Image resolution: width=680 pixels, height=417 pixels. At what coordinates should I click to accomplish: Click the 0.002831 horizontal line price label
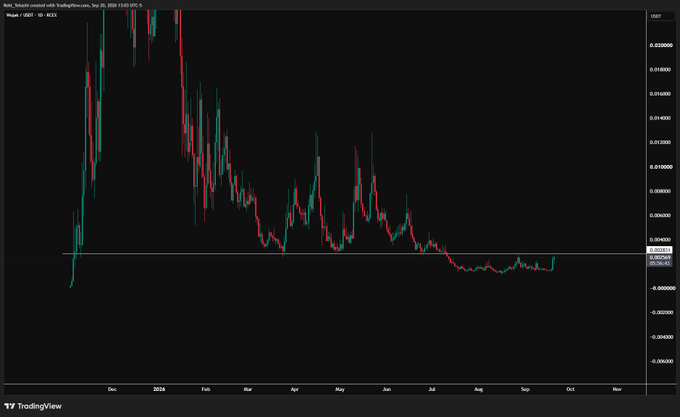point(660,250)
